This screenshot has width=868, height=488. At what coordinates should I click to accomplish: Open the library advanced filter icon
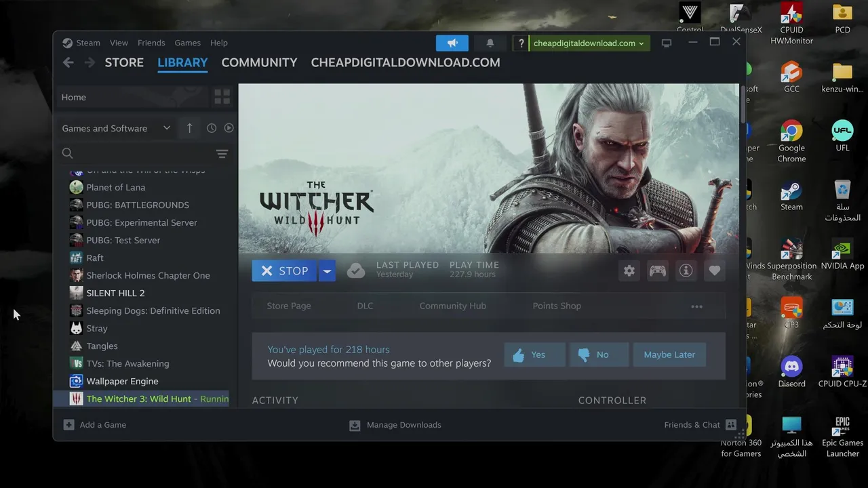pos(222,154)
